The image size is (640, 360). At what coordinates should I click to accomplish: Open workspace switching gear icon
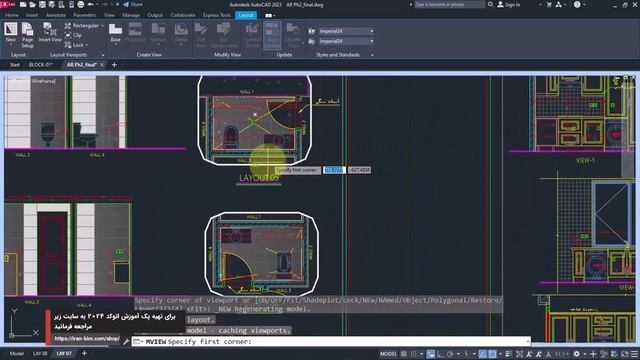coord(577,354)
